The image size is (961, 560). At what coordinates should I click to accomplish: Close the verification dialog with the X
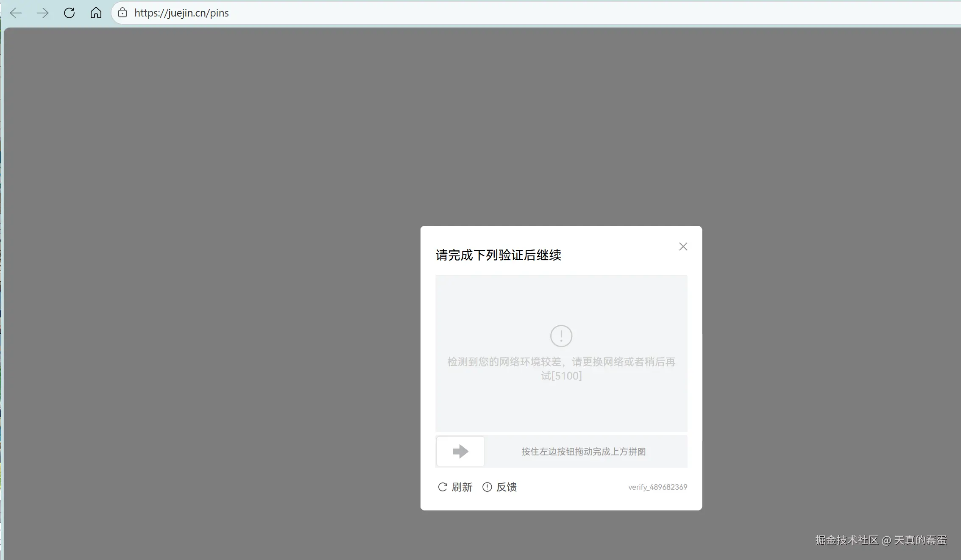coord(683,246)
